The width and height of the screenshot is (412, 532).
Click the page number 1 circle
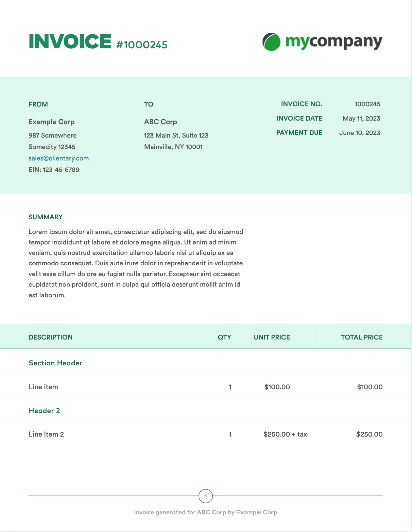pos(206,496)
